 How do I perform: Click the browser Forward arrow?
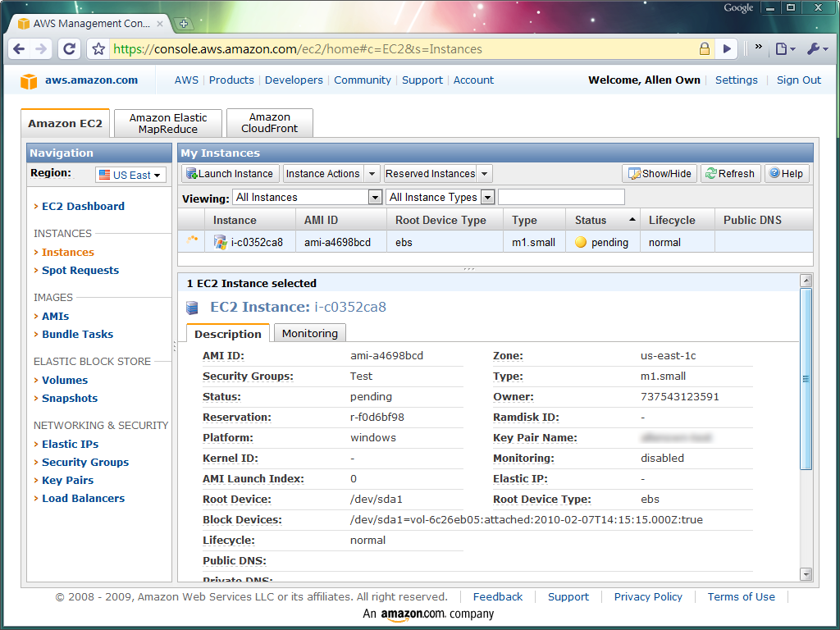pyautogui.click(x=41, y=49)
